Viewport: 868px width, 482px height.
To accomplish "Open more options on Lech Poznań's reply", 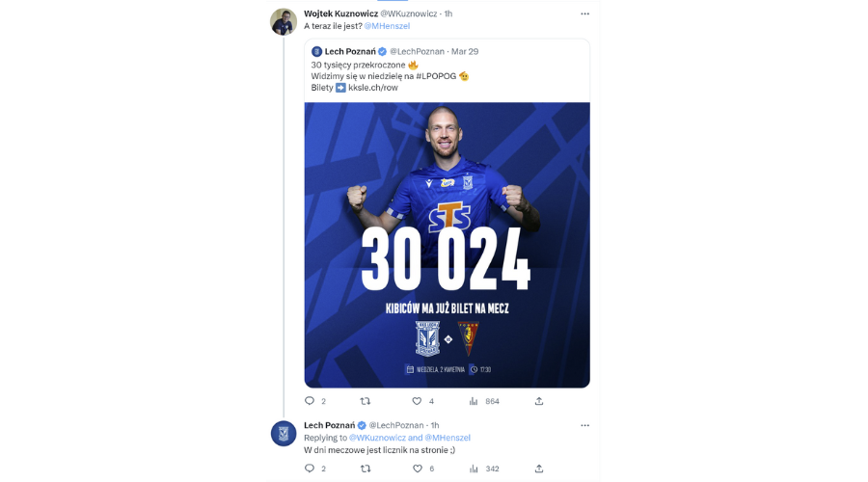I will 585,425.
